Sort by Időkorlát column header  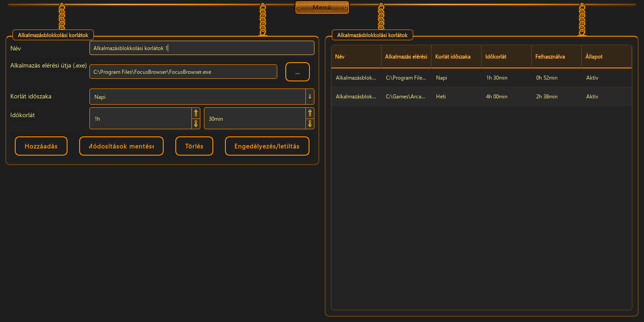click(506, 57)
